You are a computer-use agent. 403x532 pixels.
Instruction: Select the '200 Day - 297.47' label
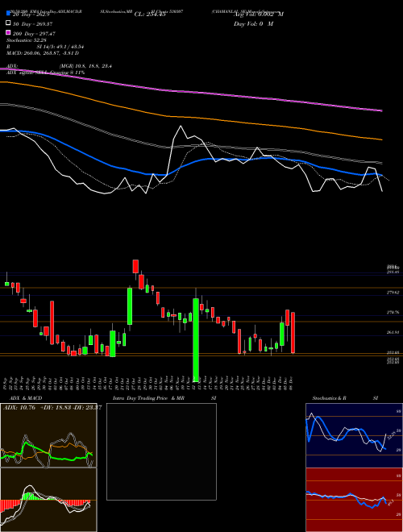34,34
